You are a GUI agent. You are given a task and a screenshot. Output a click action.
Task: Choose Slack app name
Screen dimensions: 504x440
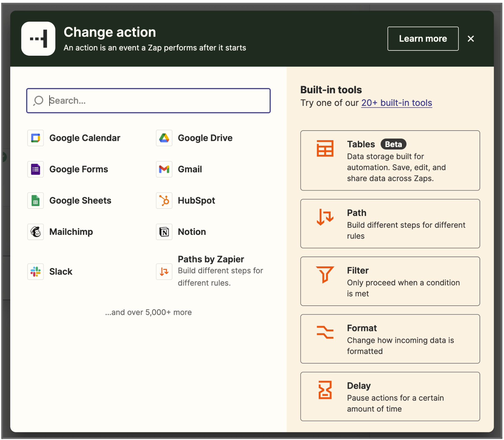(61, 272)
